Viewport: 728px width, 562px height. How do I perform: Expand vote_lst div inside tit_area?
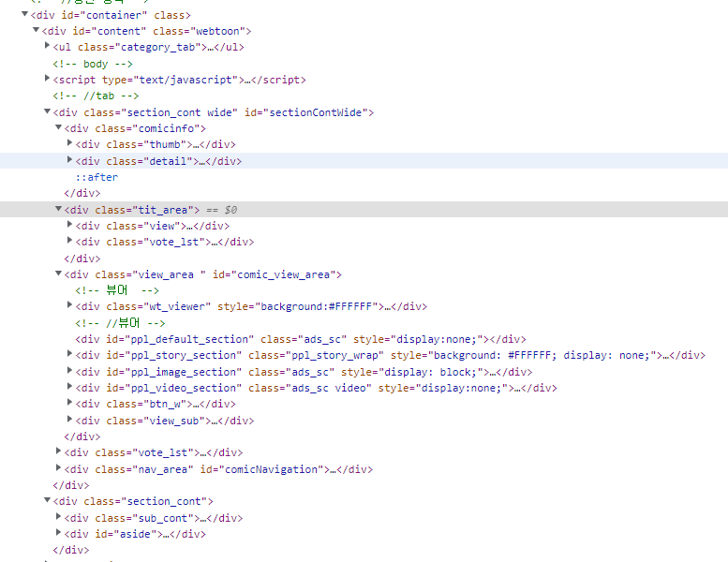pyautogui.click(x=69, y=240)
